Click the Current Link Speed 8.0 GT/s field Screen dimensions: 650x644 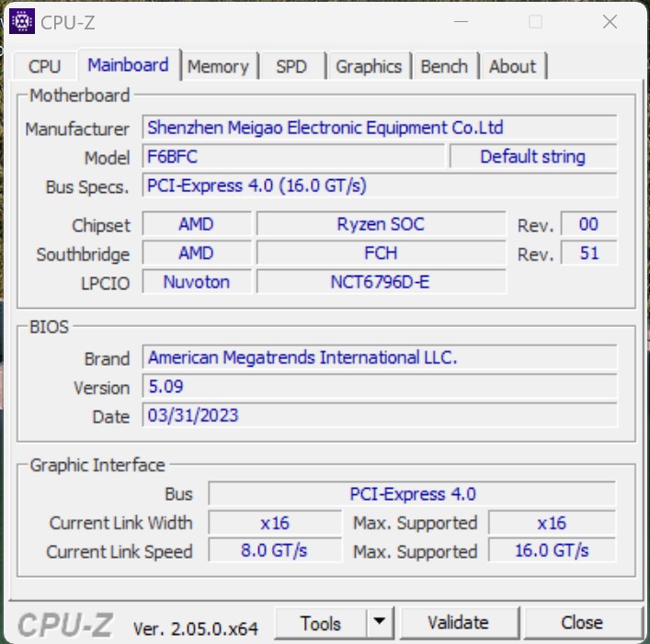(x=274, y=551)
